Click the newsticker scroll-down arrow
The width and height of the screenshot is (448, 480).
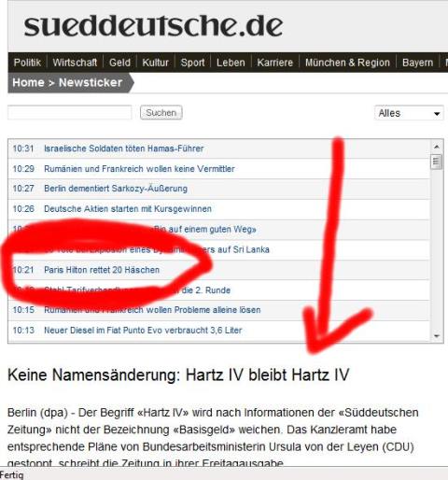[x=437, y=336]
